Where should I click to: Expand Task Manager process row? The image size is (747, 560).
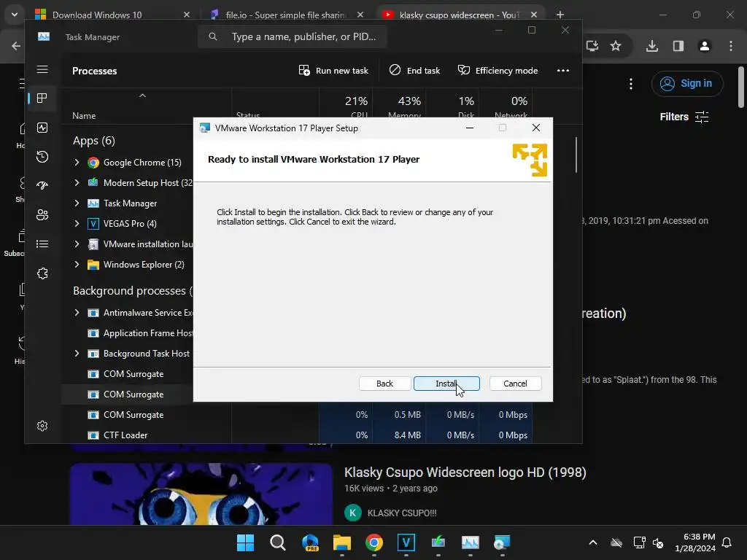(x=77, y=203)
